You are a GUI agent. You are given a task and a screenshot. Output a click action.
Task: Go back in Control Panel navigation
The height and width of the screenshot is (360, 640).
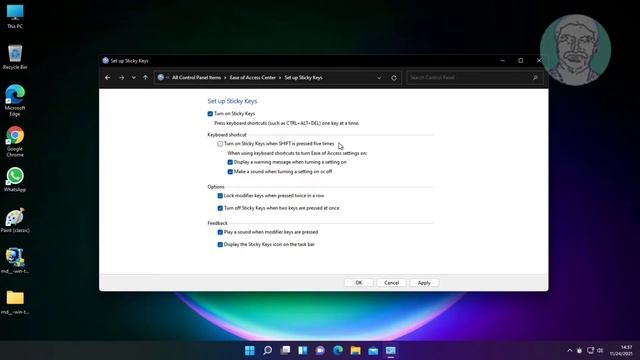[x=107, y=78]
